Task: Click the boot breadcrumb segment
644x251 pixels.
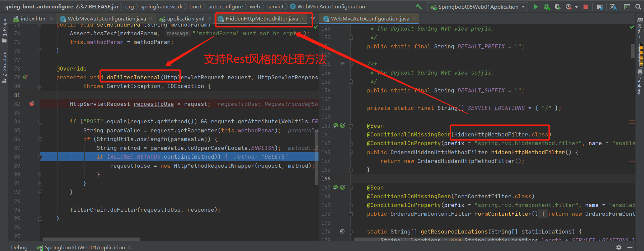Action: pos(195,6)
